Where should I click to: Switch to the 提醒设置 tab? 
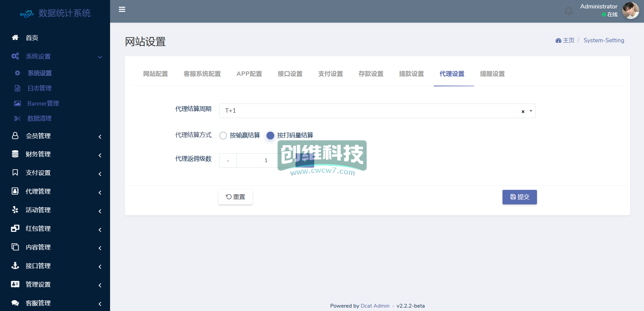(x=492, y=74)
